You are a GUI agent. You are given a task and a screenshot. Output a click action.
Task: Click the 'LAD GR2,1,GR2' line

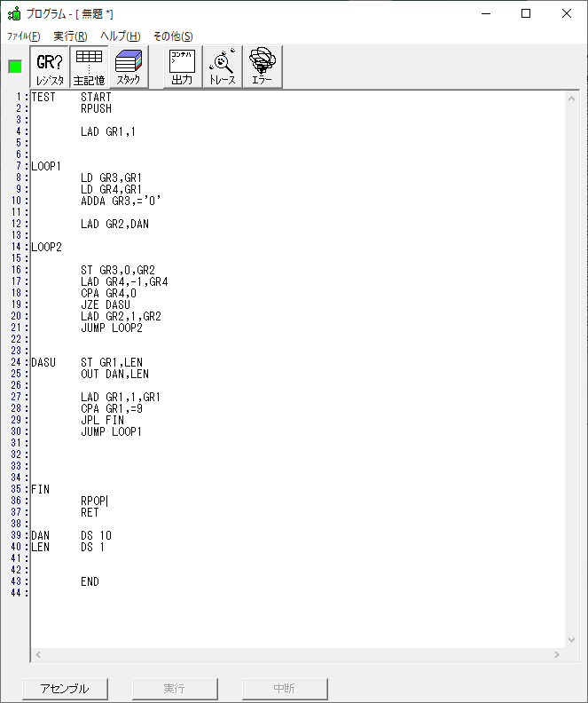click(x=121, y=317)
